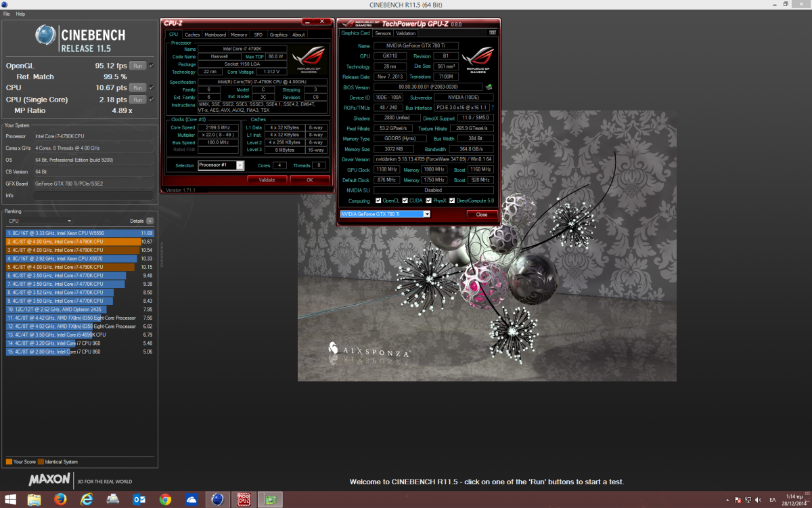Run the CPU (Single Core) benchmark
The height and width of the screenshot is (508, 812).
(x=137, y=100)
